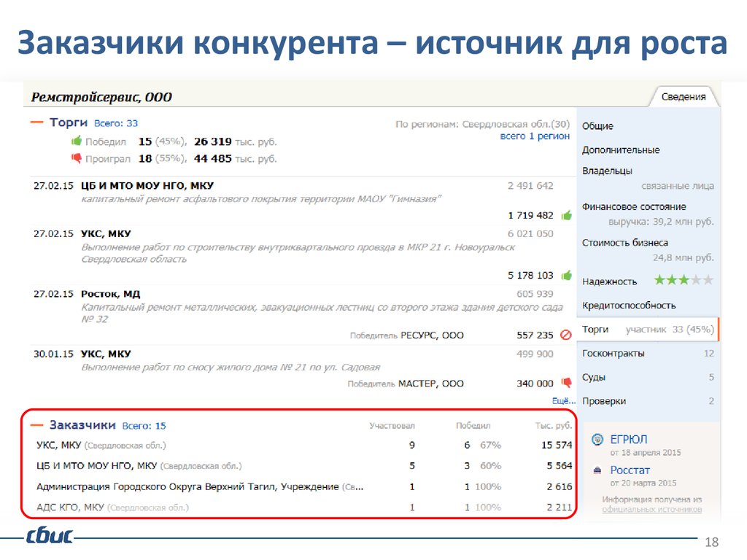Collapse the Заказчики section with the orange dash
Image resolution: width=747 pixels, height=560 pixels.
coord(37,424)
